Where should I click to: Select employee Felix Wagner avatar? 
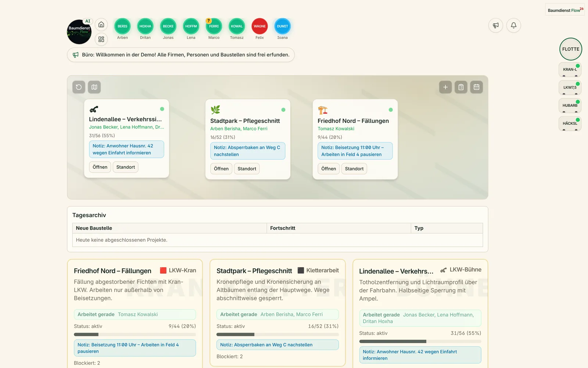(x=259, y=26)
